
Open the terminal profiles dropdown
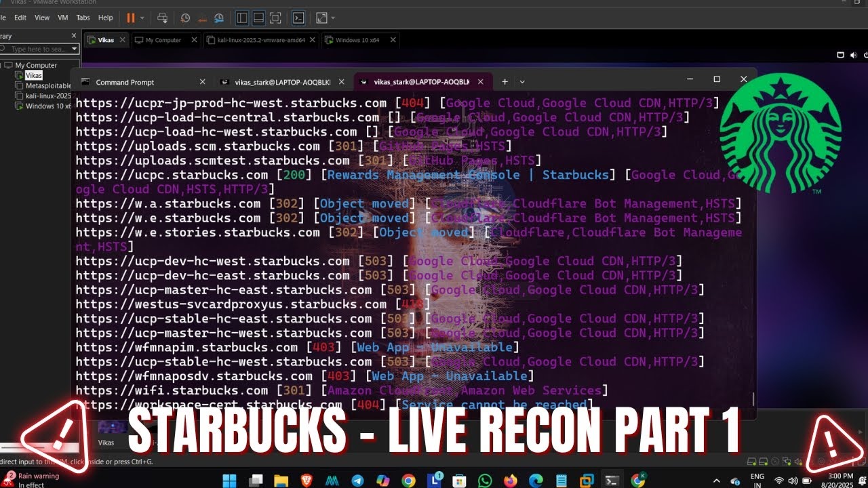click(x=522, y=82)
